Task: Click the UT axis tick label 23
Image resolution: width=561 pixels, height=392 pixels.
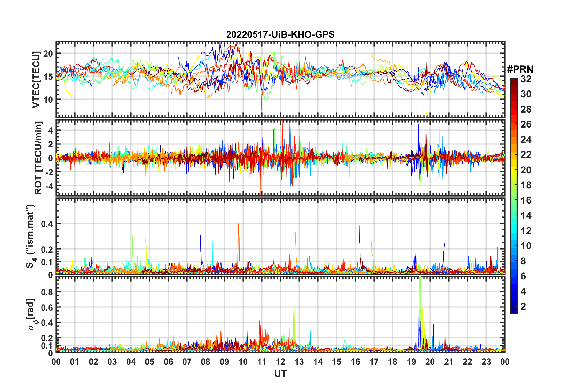Action: (486, 362)
